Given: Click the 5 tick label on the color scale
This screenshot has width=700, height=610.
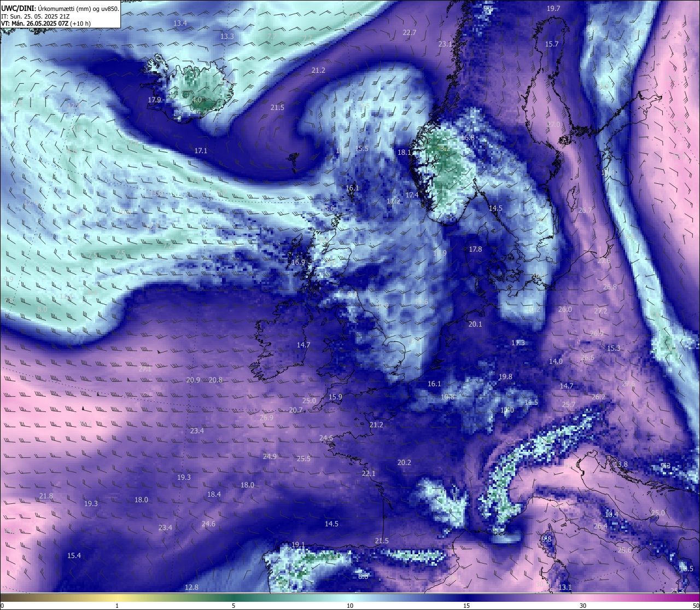Looking at the screenshot, I should pyautogui.click(x=234, y=606).
